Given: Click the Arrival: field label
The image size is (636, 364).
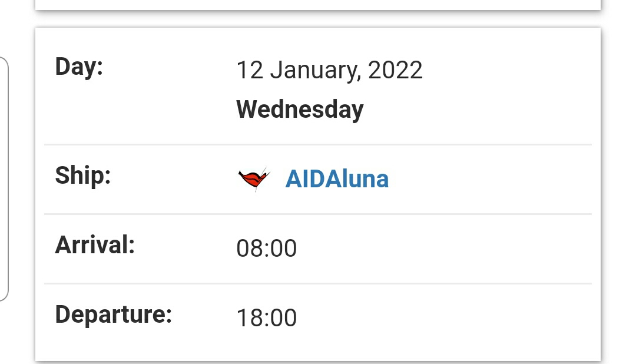Looking at the screenshot, I should tap(95, 244).
